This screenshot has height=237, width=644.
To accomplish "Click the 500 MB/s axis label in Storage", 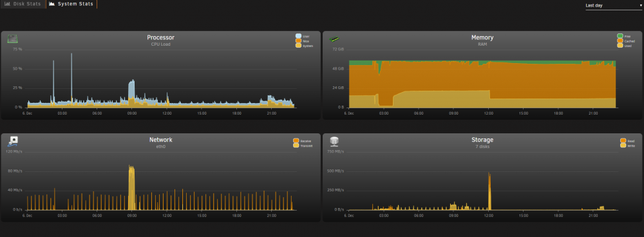I will [336, 171].
